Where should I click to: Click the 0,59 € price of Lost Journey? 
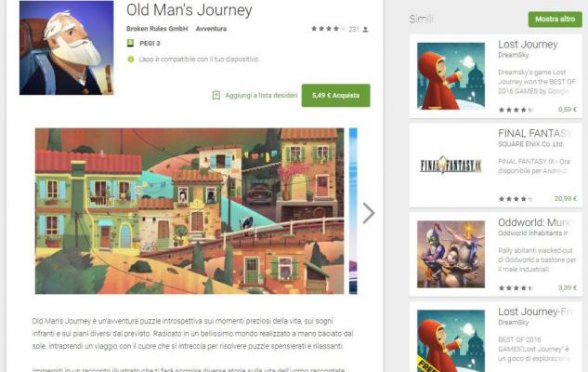click(x=567, y=109)
